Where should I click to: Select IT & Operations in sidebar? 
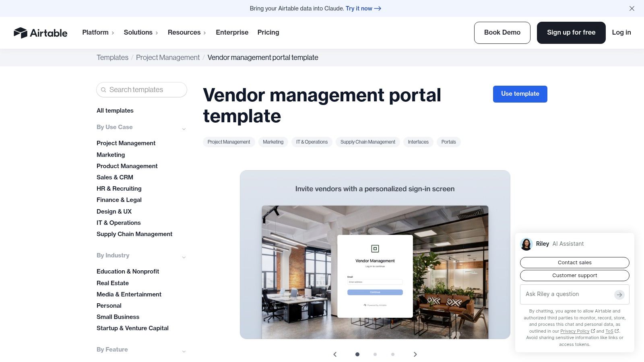pyautogui.click(x=119, y=223)
